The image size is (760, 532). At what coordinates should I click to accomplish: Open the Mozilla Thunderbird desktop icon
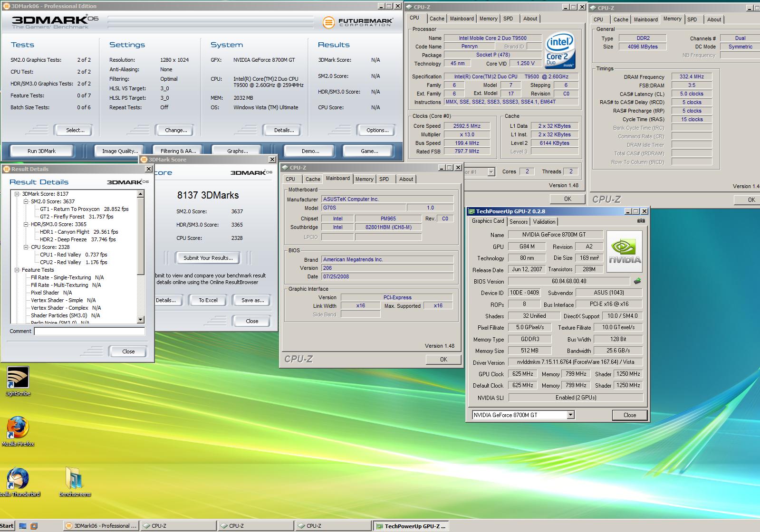coord(18,481)
